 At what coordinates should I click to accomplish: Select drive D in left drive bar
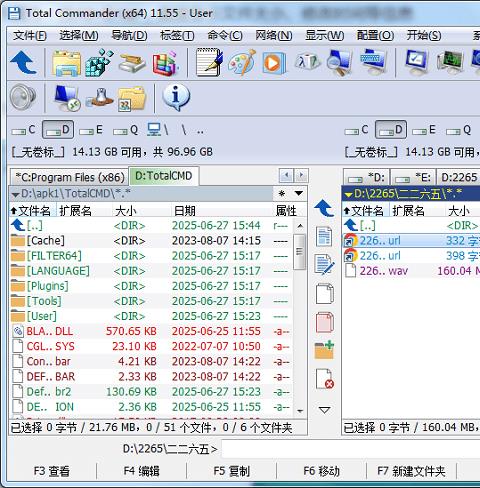[58, 130]
